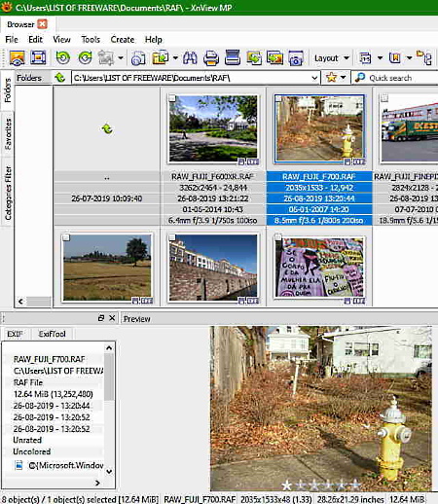Open the Import and sort icon
Image resolution: width=438 pixels, height=504 pixels.
(138, 58)
